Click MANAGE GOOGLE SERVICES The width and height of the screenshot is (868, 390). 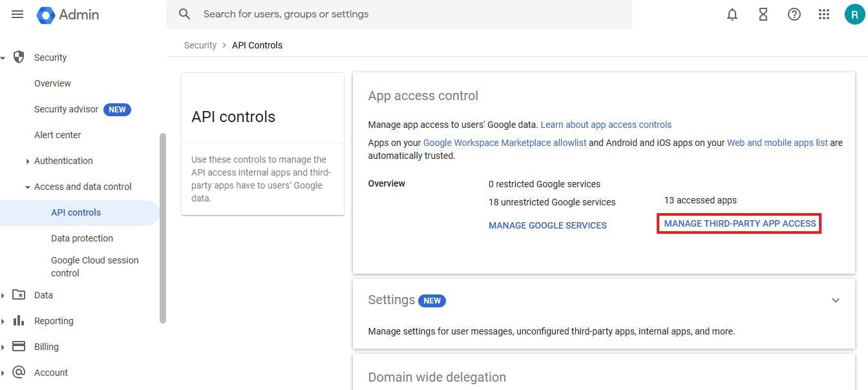(547, 225)
